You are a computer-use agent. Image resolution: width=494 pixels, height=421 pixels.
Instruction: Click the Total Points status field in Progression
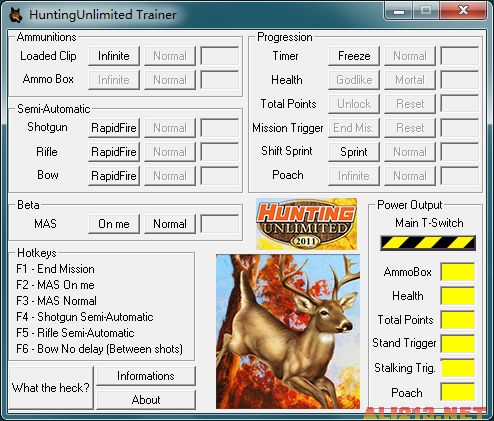click(459, 104)
